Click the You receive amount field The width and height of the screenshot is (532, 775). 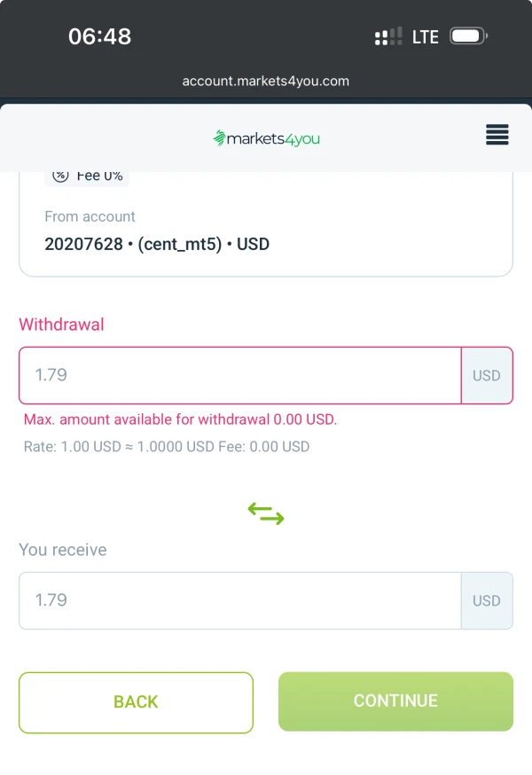coord(239,600)
